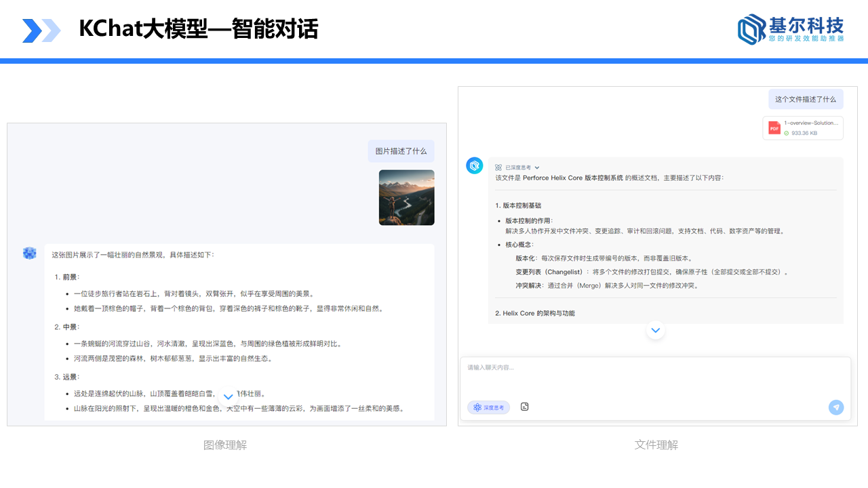The image size is (868, 488).
Task: Toggle the 深度思考 deep thinking mode
Action: (488, 407)
